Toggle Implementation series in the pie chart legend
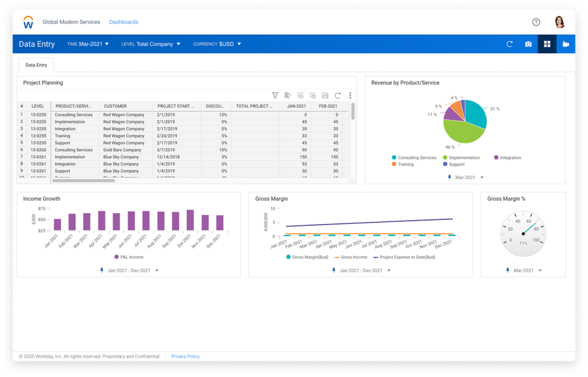Viewport: 588px width, 377px height. tap(461, 158)
